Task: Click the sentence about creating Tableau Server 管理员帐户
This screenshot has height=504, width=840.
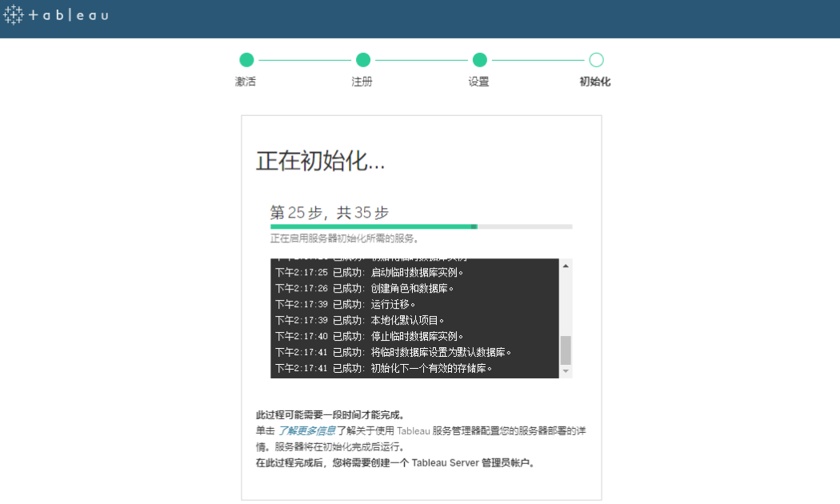Action: [395, 462]
